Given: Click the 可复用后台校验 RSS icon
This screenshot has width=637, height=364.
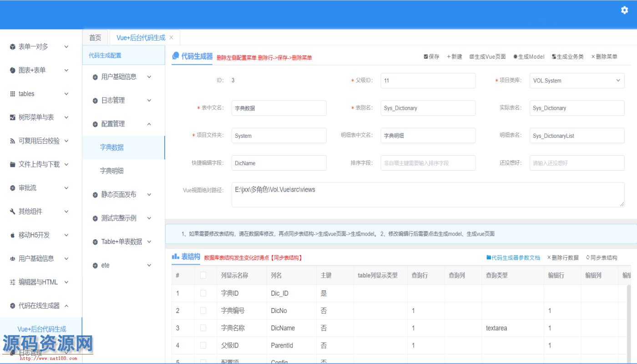Looking at the screenshot, I should pos(13,141).
